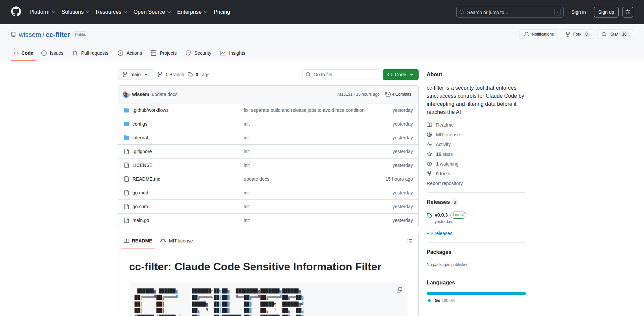Select the MIT license tab
The image size is (644, 316).
point(177,241)
